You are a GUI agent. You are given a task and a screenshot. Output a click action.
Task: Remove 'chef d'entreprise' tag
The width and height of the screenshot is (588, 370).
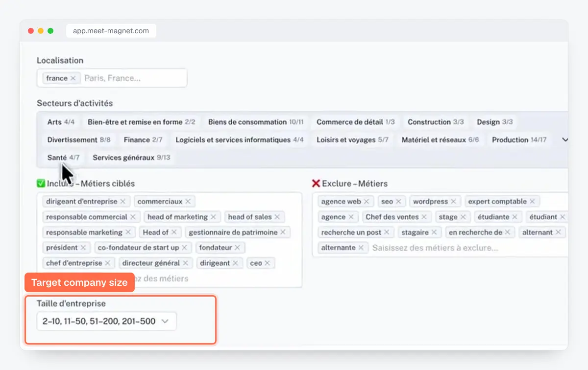tap(107, 263)
